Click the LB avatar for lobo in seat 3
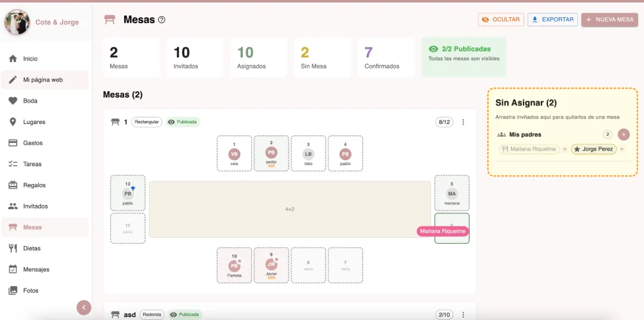644x320 pixels. [308, 154]
